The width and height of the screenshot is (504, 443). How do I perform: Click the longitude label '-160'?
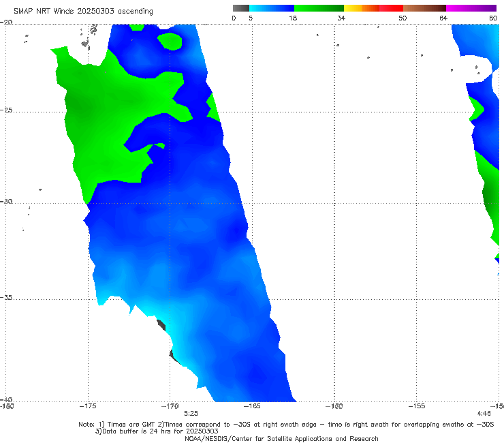click(334, 406)
